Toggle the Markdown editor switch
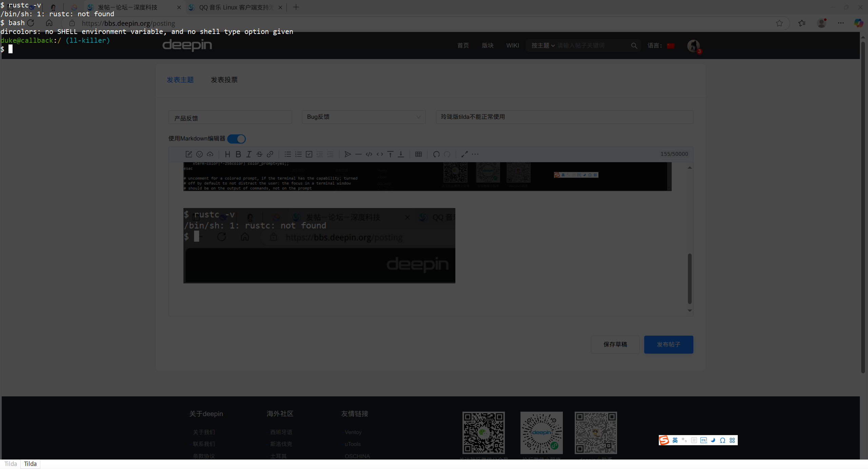868x469 pixels. click(236, 139)
